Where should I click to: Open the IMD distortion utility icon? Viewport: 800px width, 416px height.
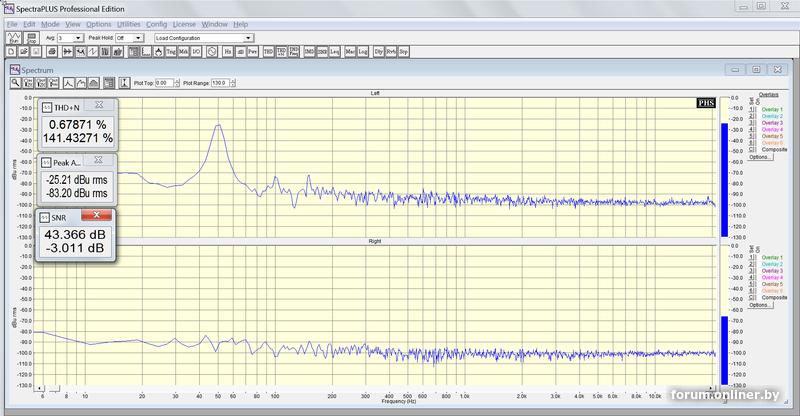(x=310, y=52)
